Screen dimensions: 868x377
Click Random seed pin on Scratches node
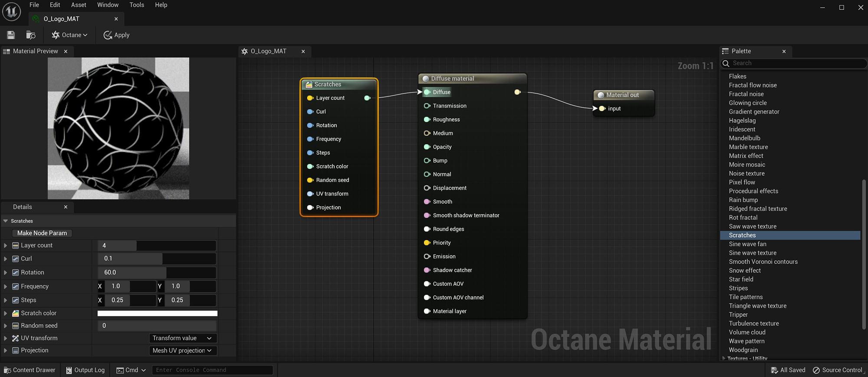(310, 180)
